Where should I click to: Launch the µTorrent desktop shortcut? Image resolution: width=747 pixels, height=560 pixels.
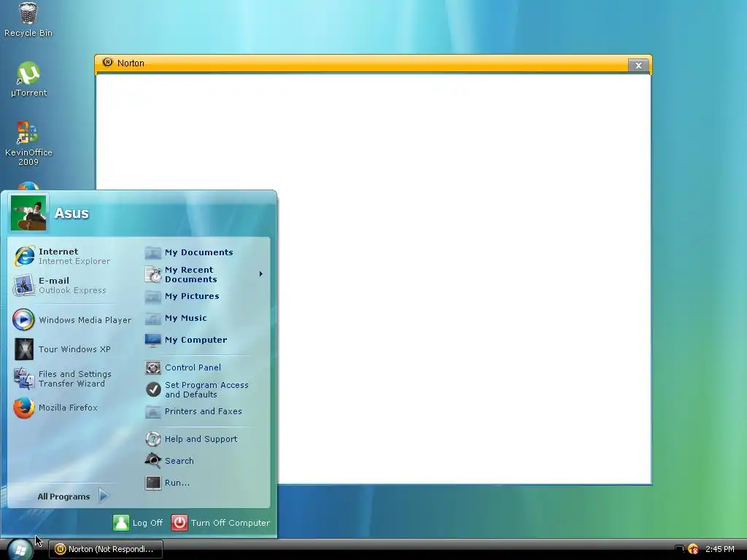tap(28, 79)
